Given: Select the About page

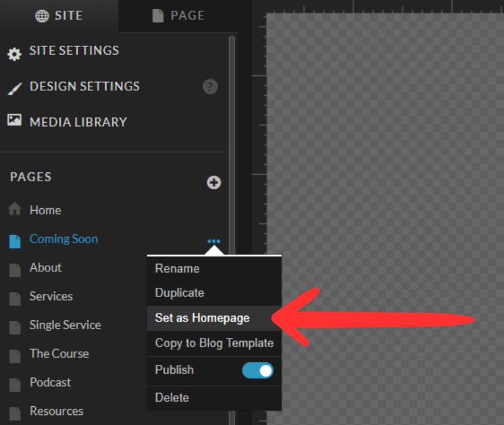Looking at the screenshot, I should point(46,268).
